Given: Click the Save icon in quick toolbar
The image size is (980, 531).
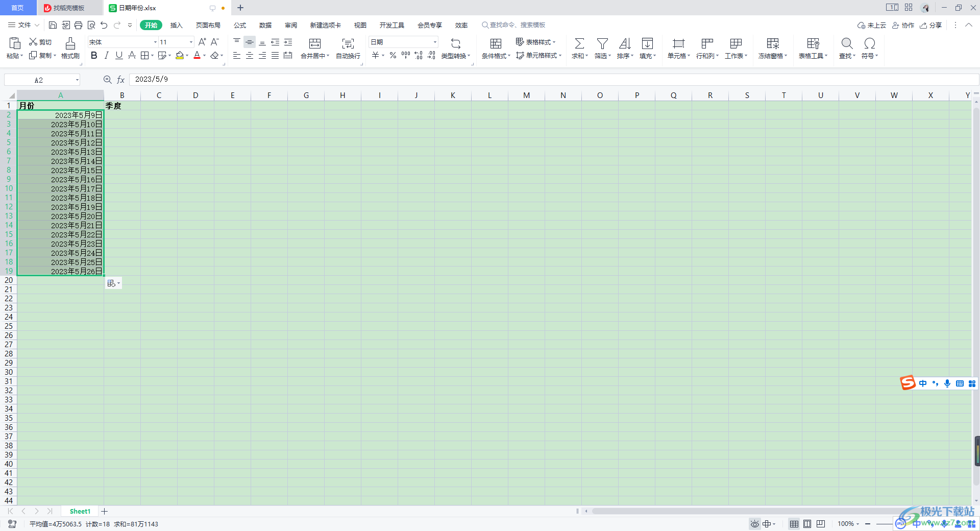Looking at the screenshot, I should [x=53, y=25].
